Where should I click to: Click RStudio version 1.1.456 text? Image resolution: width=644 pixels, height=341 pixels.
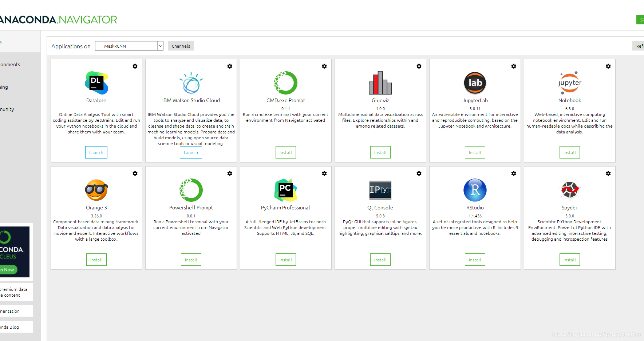[x=475, y=216]
